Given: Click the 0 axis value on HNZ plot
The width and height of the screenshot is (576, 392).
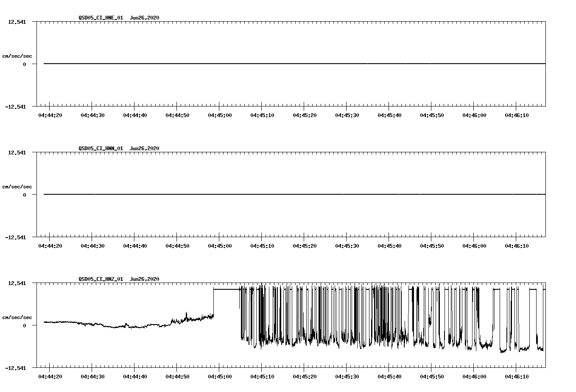Looking at the screenshot, I should pyautogui.click(x=25, y=325).
